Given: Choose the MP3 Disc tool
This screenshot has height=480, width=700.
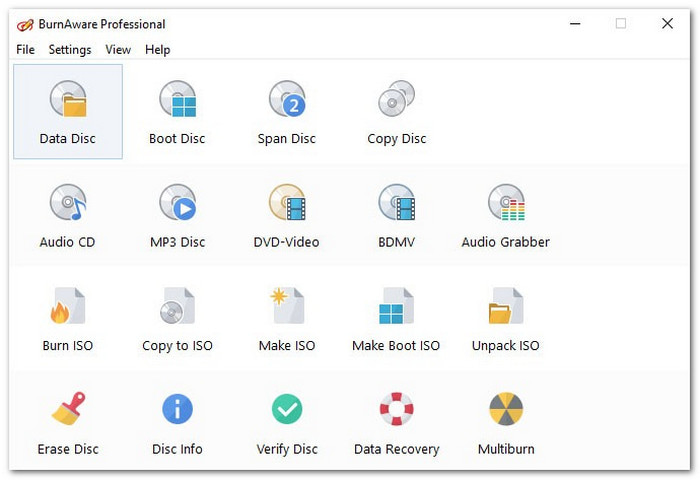Looking at the screenshot, I should pos(177,215).
